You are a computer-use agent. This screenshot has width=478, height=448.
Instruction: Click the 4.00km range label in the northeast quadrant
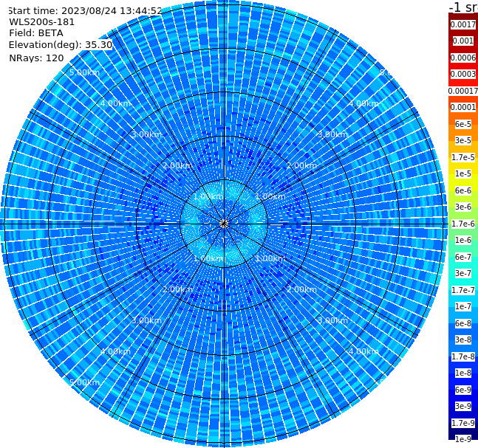pos(363,103)
